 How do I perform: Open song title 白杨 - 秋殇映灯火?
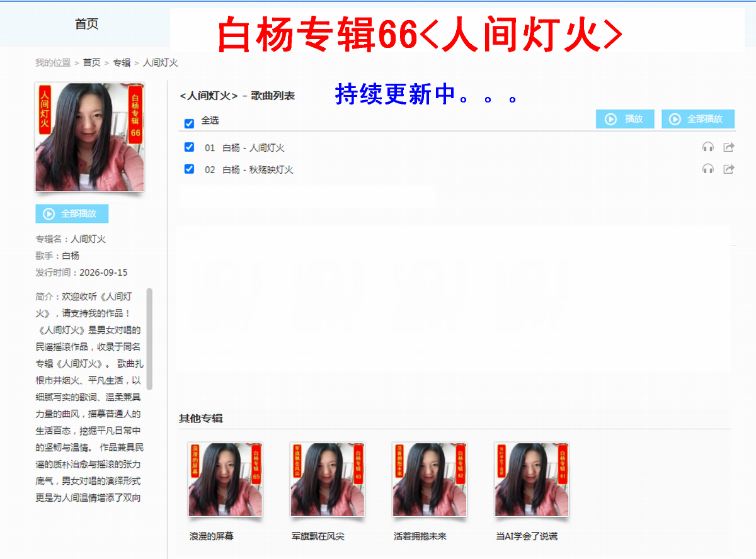click(258, 169)
